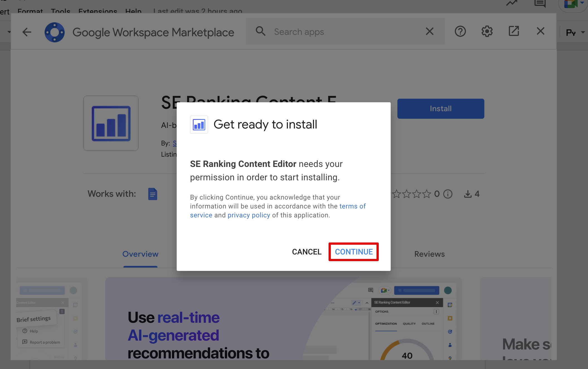Click the back arrow in Marketplace header
The image size is (588, 369).
[27, 32]
